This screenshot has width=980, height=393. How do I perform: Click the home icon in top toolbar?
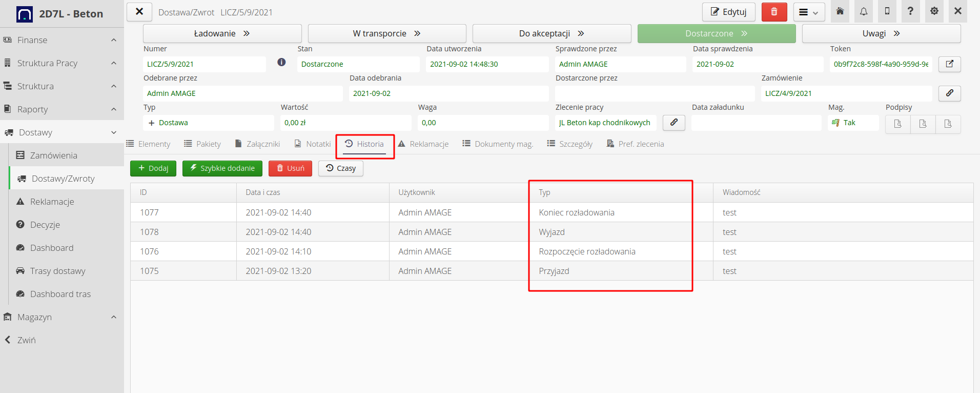[840, 11]
